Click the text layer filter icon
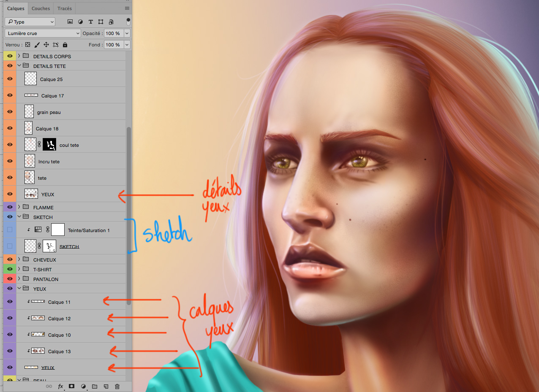The width and height of the screenshot is (539, 392). pos(90,22)
